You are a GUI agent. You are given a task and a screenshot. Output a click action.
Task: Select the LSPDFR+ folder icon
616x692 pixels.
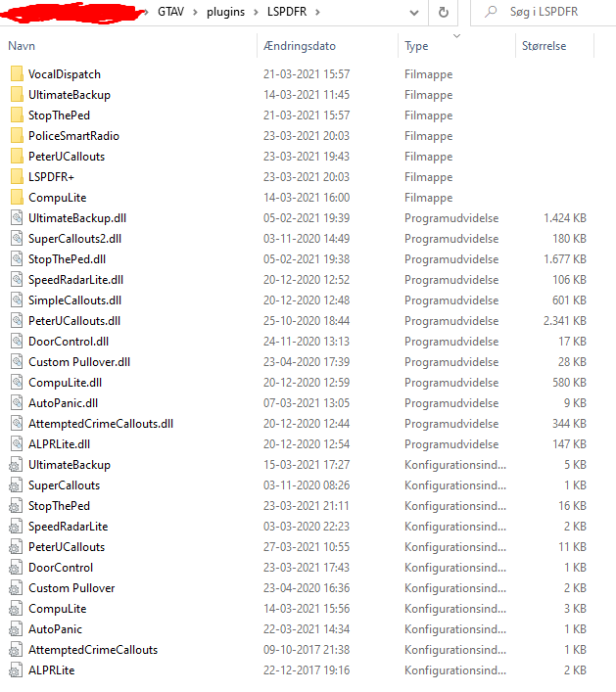(x=17, y=176)
